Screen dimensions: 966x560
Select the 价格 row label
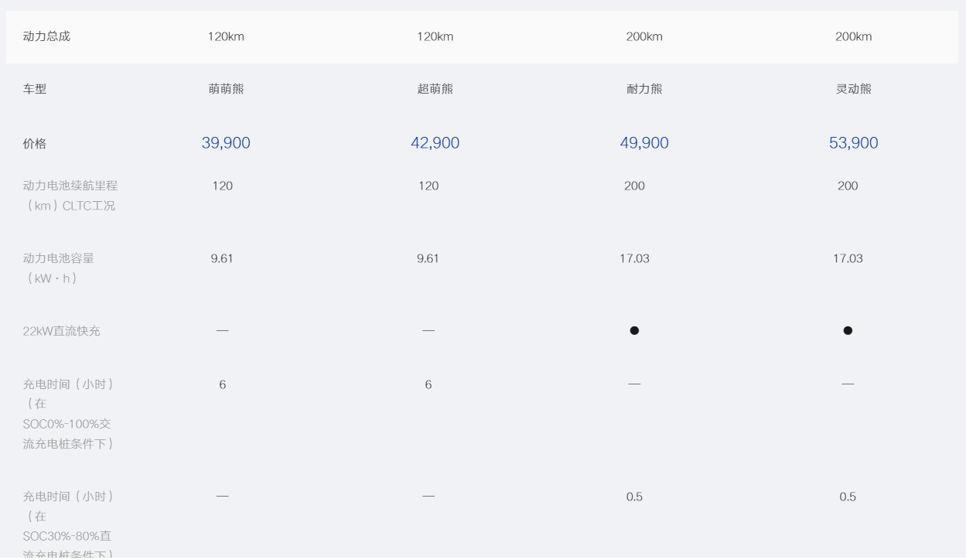pos(35,144)
